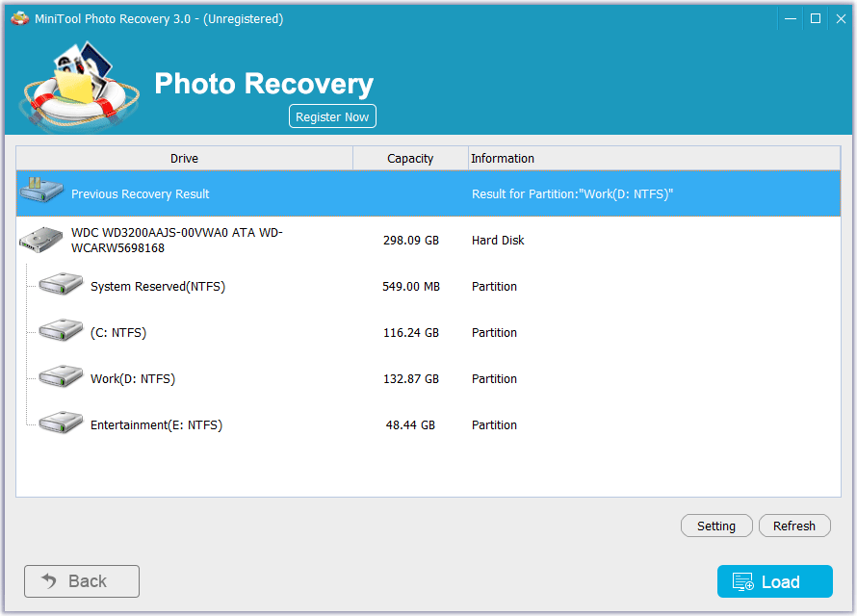This screenshot has width=857, height=616.
Task: Click the Photo Recovery lifebuoy logo
Action: pyautogui.click(x=79, y=87)
